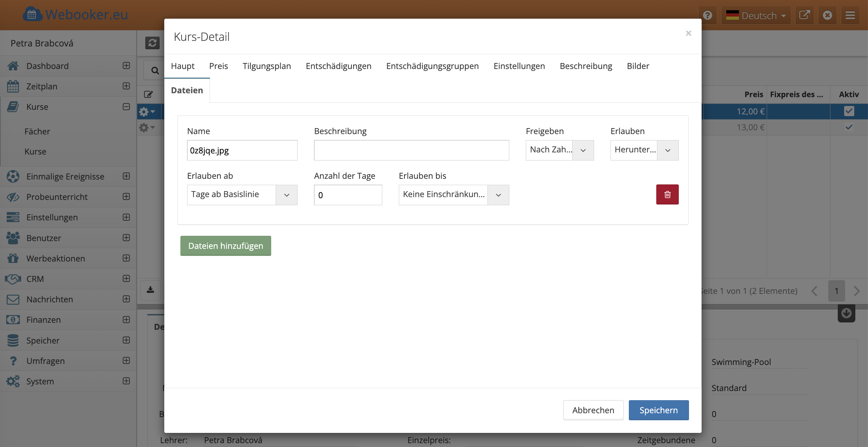Image resolution: width=868 pixels, height=447 pixels.
Task: Open the Erlauben bis dropdown
Action: click(x=453, y=195)
